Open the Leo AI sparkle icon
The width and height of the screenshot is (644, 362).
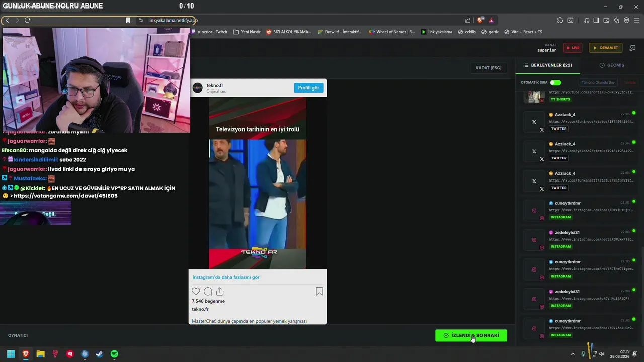click(616, 20)
